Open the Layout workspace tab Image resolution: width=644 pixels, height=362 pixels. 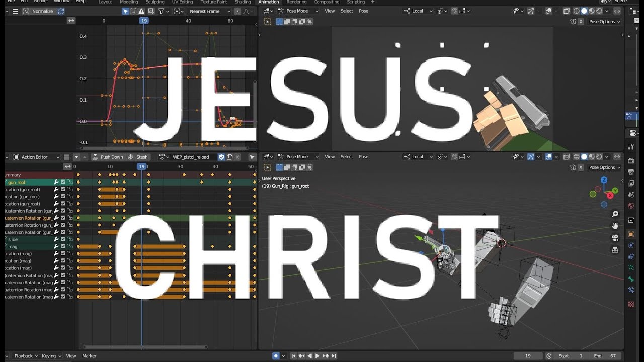[x=105, y=2]
